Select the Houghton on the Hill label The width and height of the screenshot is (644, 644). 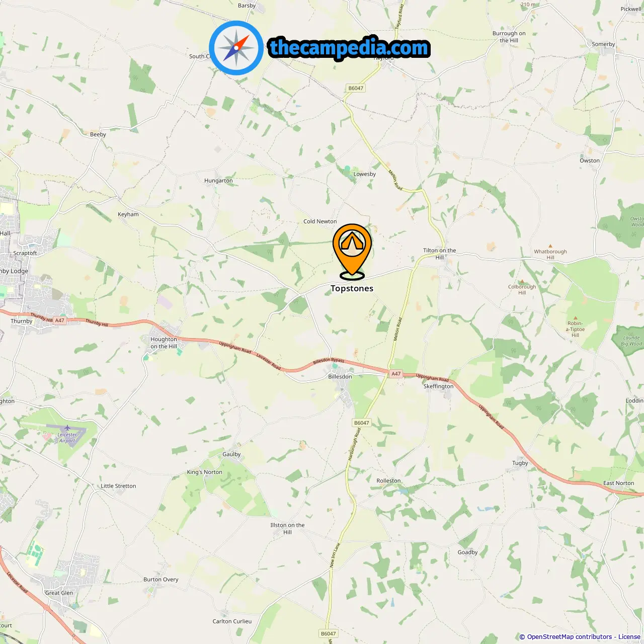(164, 343)
